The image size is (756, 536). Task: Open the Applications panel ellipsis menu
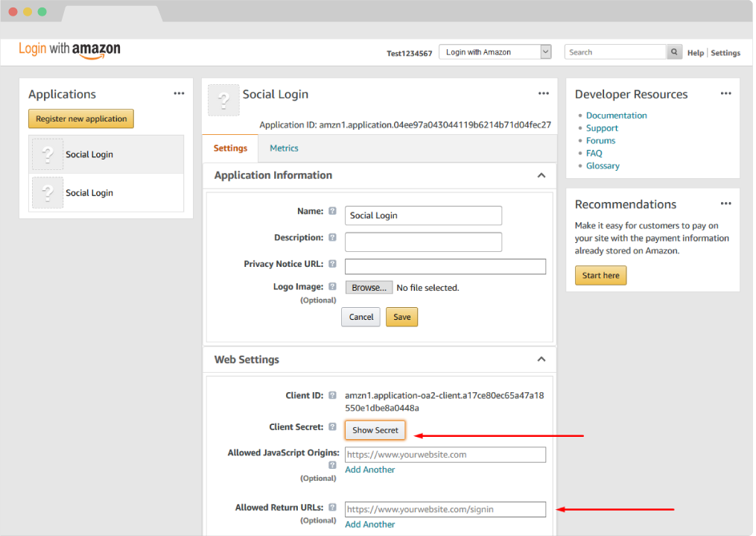tap(179, 94)
